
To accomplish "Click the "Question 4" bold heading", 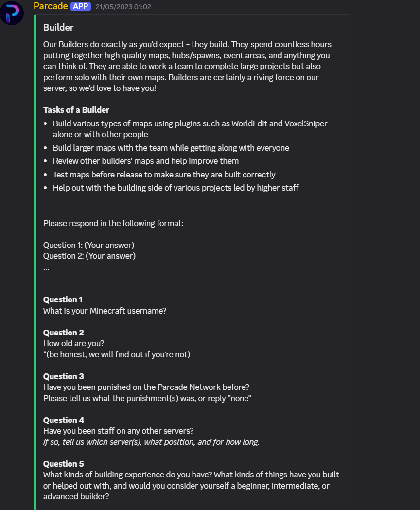I will (x=63, y=420).
